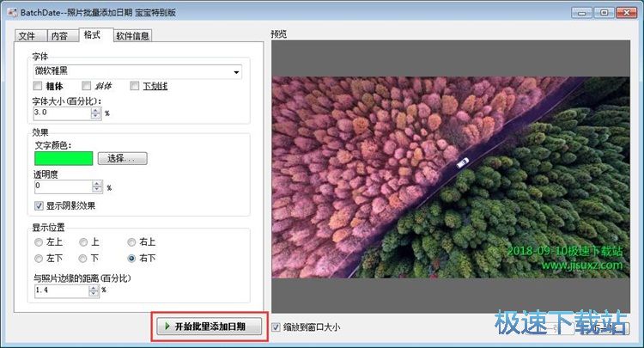644x348 pixels.
Task: Select the 右下 position radio button
Action: tap(131, 259)
